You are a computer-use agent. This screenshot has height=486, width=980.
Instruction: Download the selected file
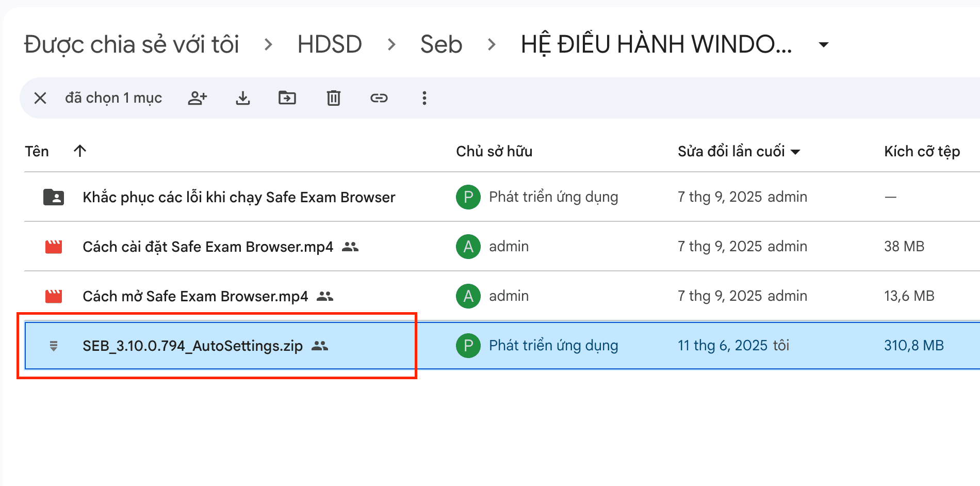(x=242, y=98)
